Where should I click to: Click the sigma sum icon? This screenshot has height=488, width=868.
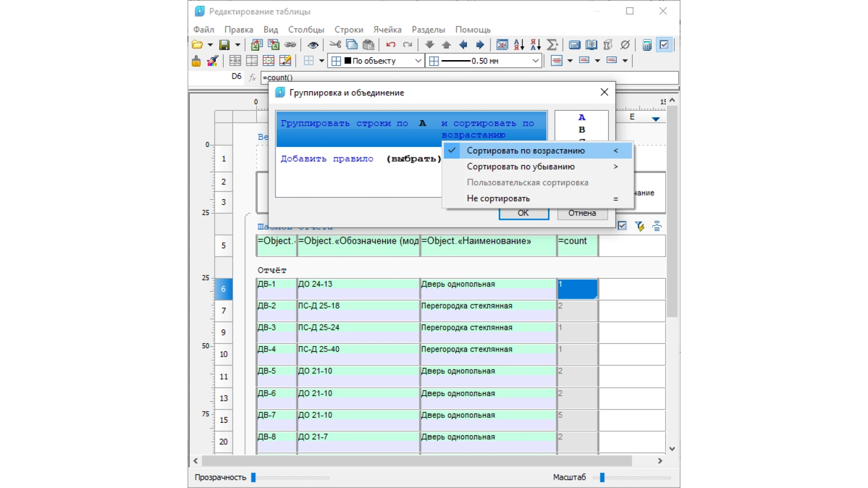[x=552, y=45]
